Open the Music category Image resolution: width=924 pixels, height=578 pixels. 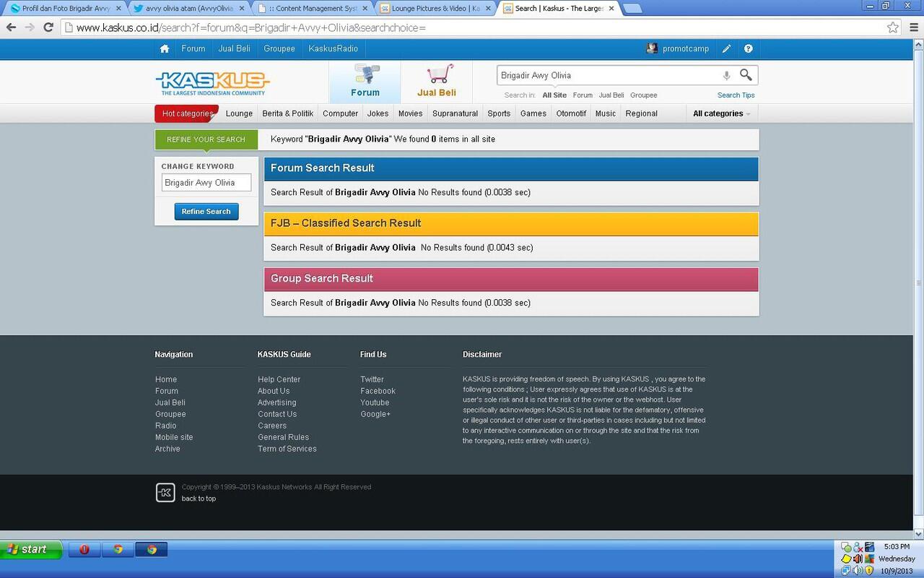click(606, 113)
